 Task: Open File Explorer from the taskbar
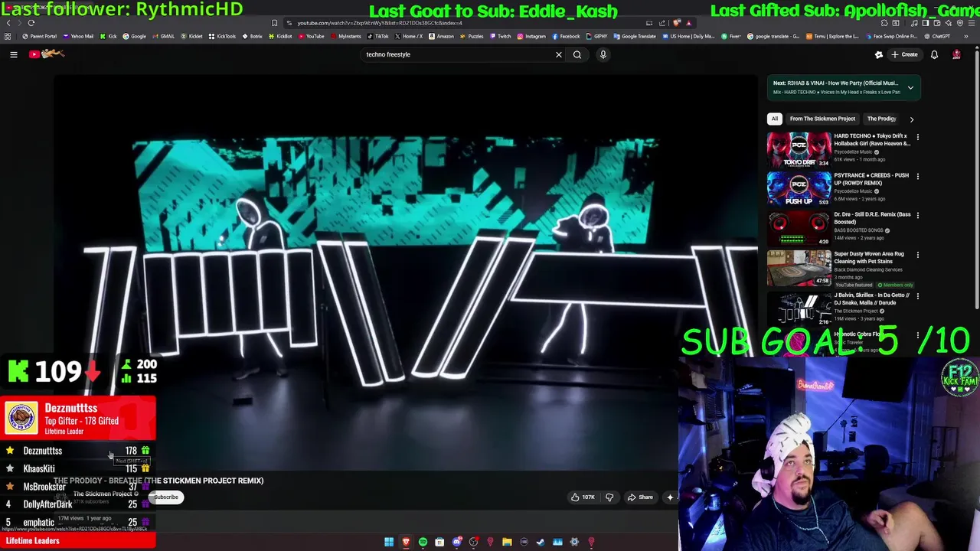[507, 542]
